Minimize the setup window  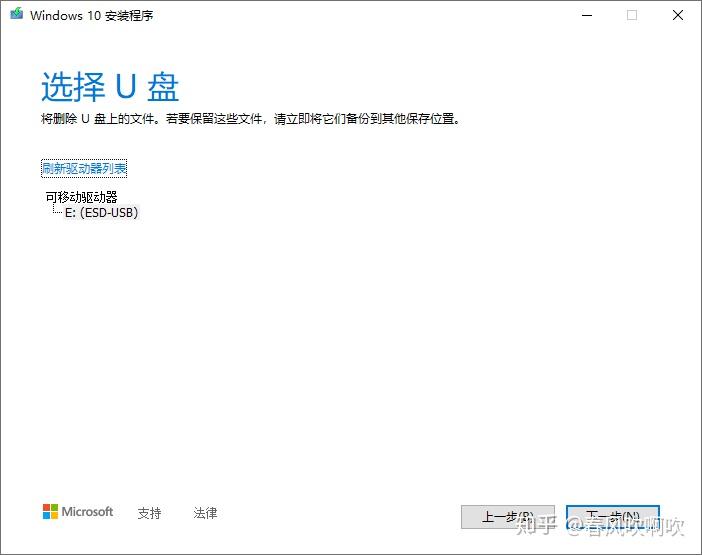tap(587, 15)
